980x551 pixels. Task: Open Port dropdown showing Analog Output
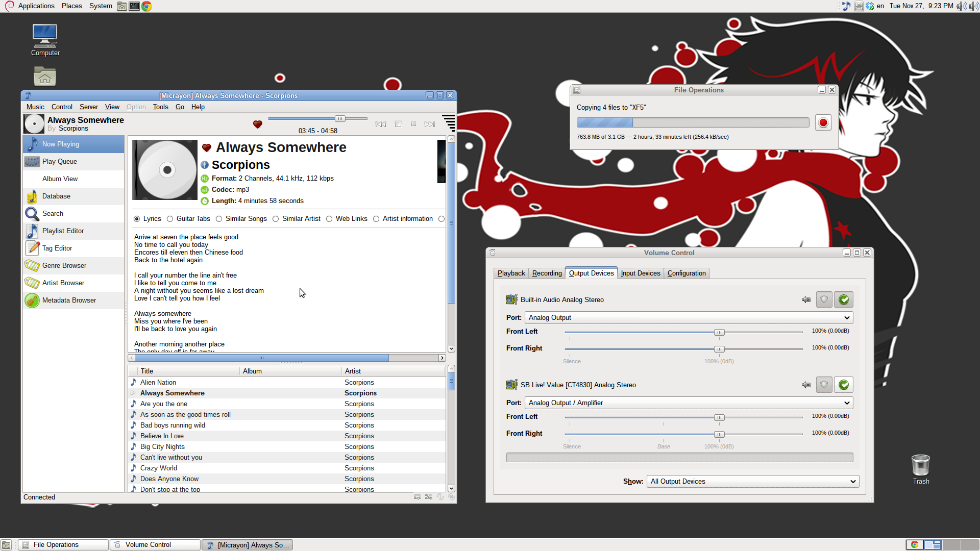pos(689,318)
